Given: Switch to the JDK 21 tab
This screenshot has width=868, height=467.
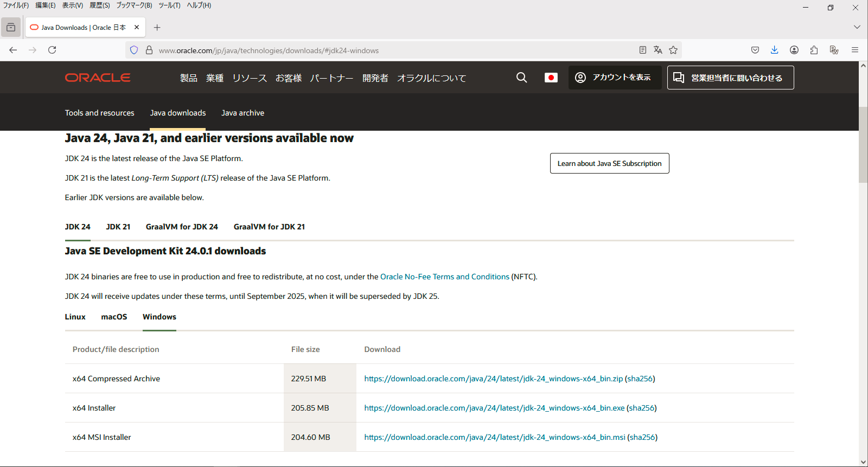Looking at the screenshot, I should (118, 227).
